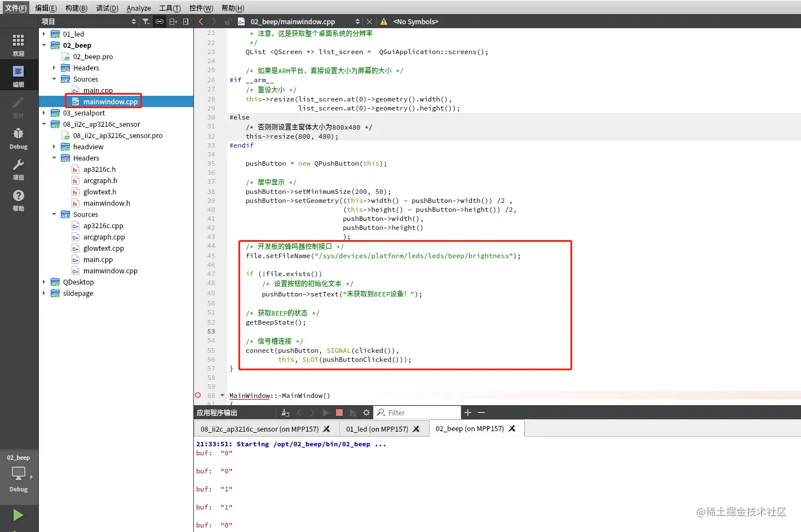Expand the headview subproject

point(54,147)
